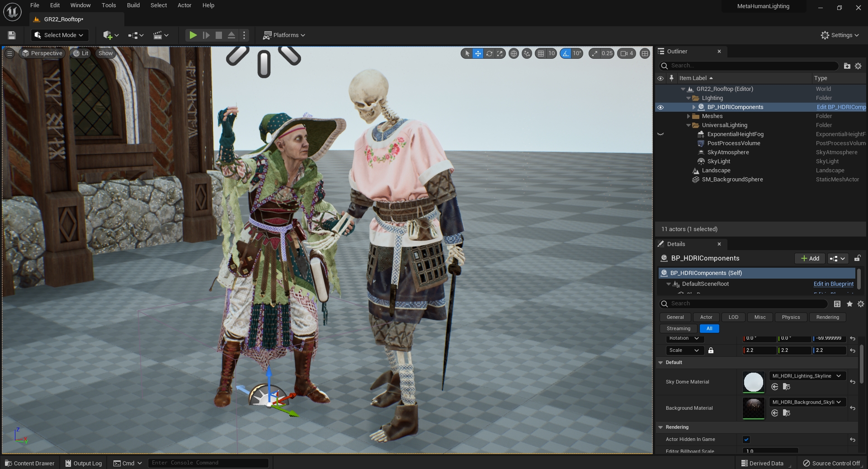Open viewport hamburger options menu
The width and height of the screenshot is (868, 469).
tap(9, 53)
